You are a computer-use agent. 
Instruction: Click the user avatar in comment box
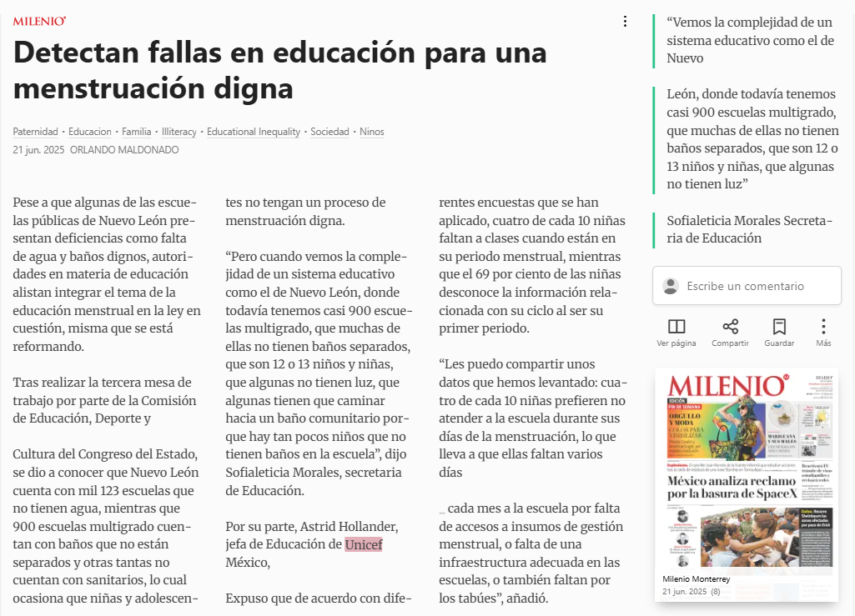pos(670,286)
